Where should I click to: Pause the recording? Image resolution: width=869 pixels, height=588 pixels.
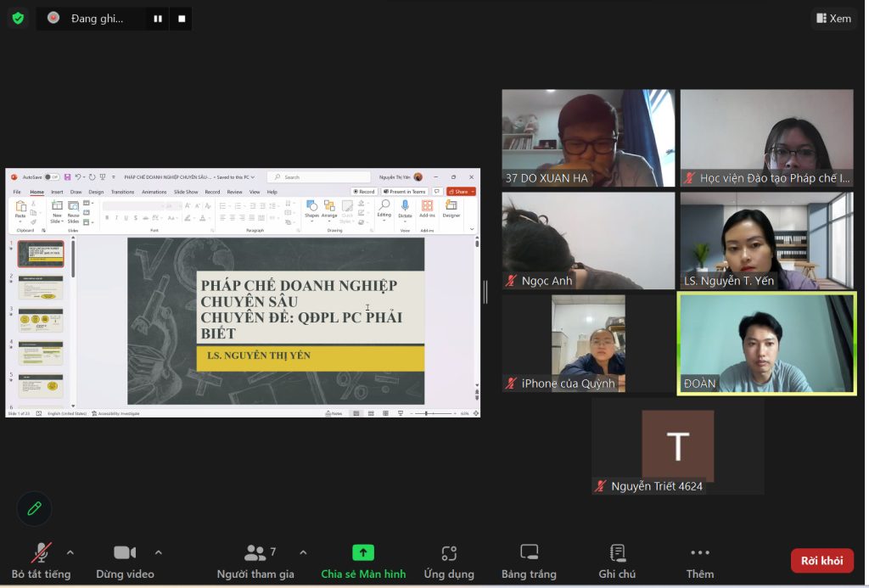click(157, 19)
